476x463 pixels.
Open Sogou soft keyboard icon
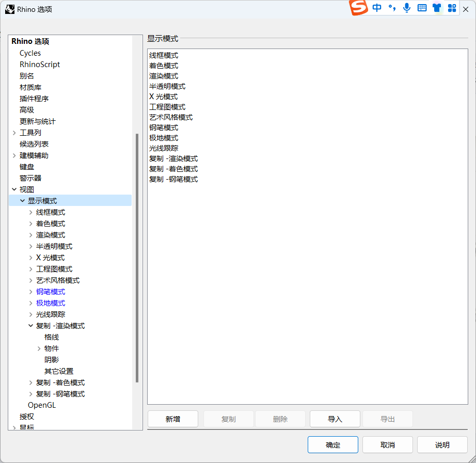coord(422,8)
